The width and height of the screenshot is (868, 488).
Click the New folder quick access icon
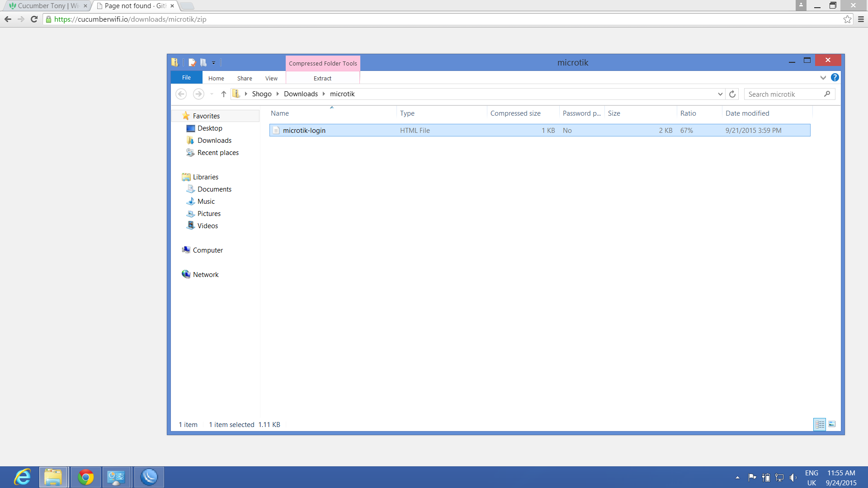tap(203, 62)
